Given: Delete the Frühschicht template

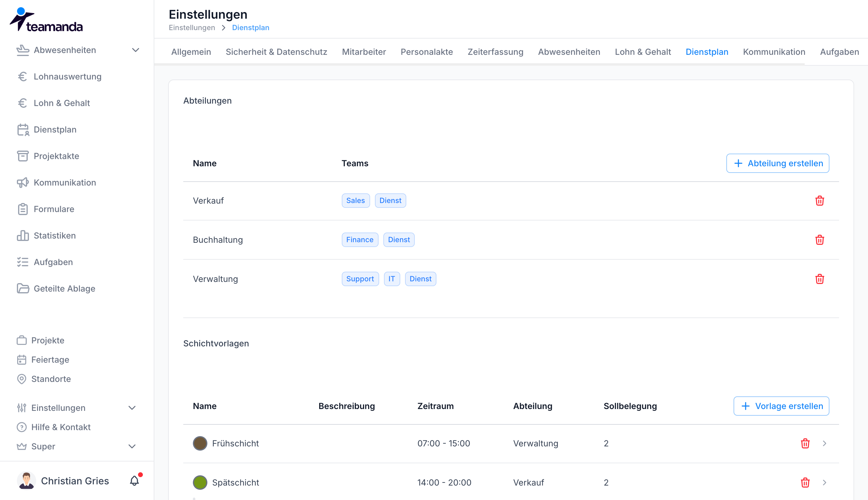Looking at the screenshot, I should point(805,443).
